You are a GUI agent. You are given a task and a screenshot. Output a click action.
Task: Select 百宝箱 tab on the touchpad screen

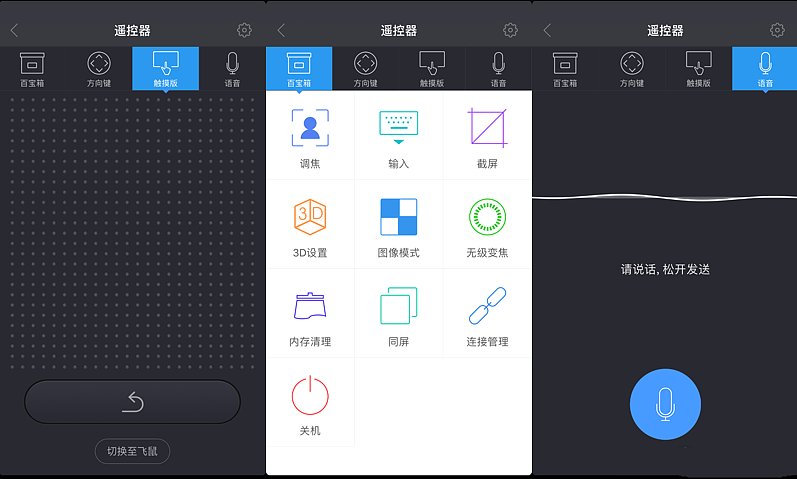pos(33,68)
